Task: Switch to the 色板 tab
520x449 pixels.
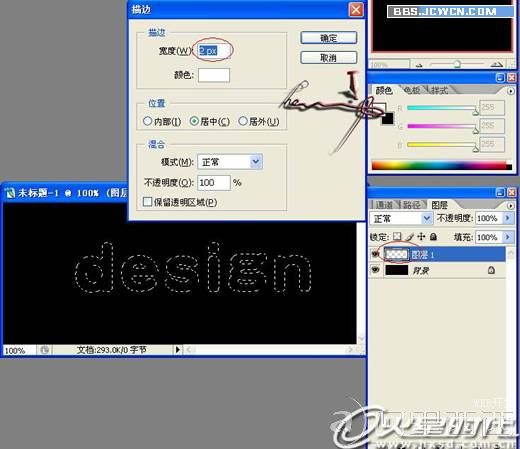Action: coord(412,90)
